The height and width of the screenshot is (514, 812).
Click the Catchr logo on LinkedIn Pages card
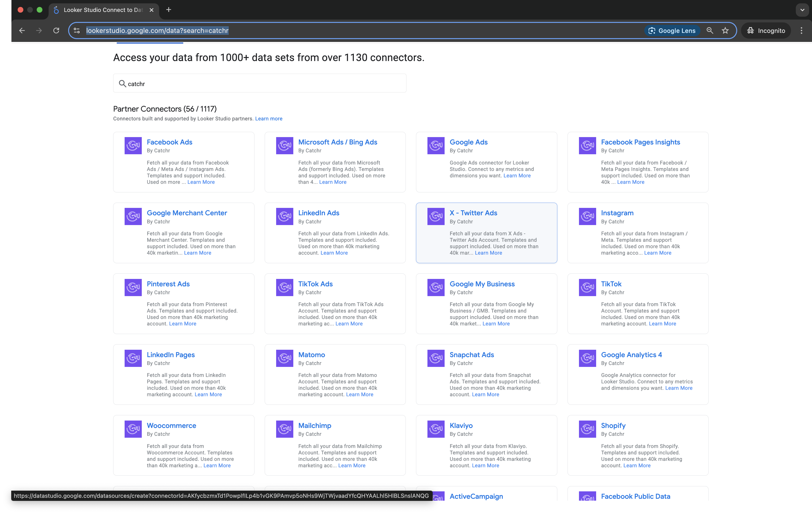[133, 358]
